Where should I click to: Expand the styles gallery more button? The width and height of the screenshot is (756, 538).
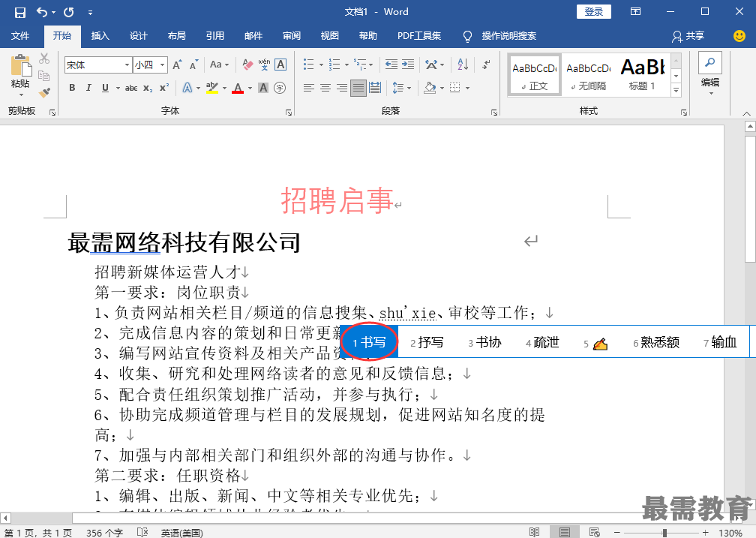tap(676, 90)
